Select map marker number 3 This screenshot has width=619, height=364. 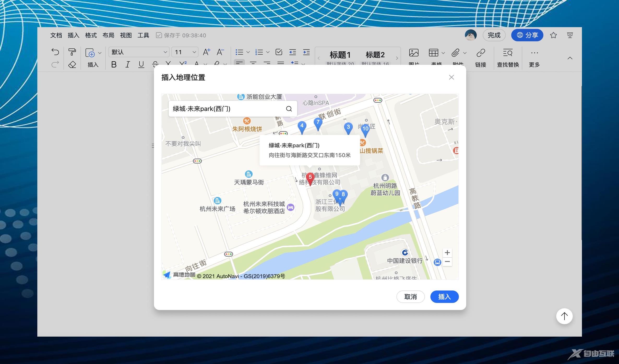pos(348,129)
